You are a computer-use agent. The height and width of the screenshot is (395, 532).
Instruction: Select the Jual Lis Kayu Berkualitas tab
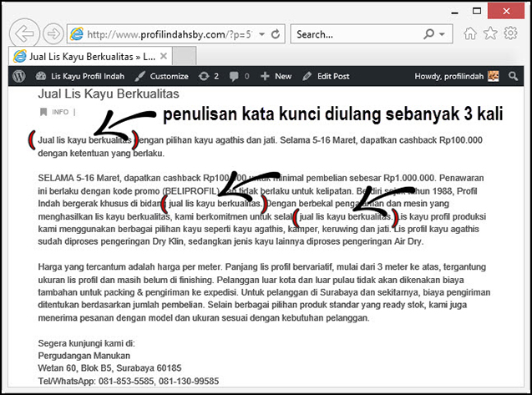pyautogui.click(x=92, y=56)
